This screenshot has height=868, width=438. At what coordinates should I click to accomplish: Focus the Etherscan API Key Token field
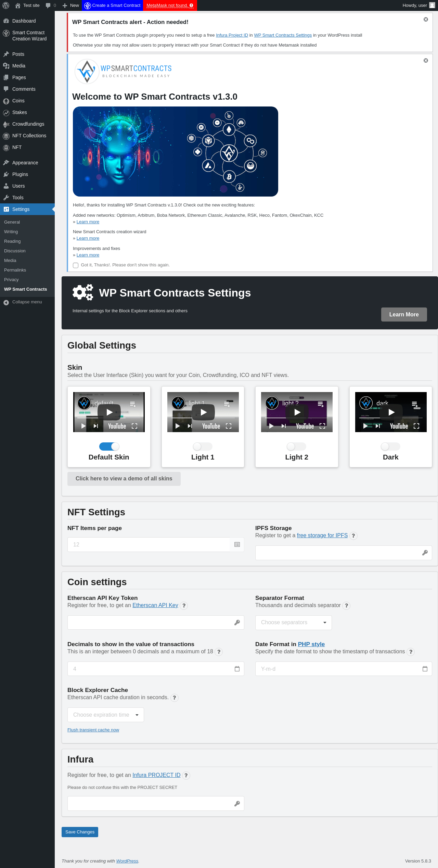click(x=156, y=622)
